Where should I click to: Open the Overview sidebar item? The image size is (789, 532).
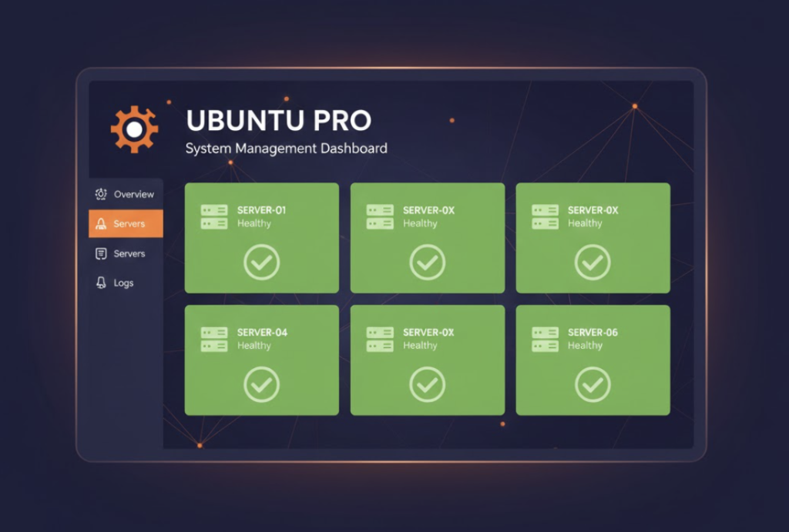126,194
